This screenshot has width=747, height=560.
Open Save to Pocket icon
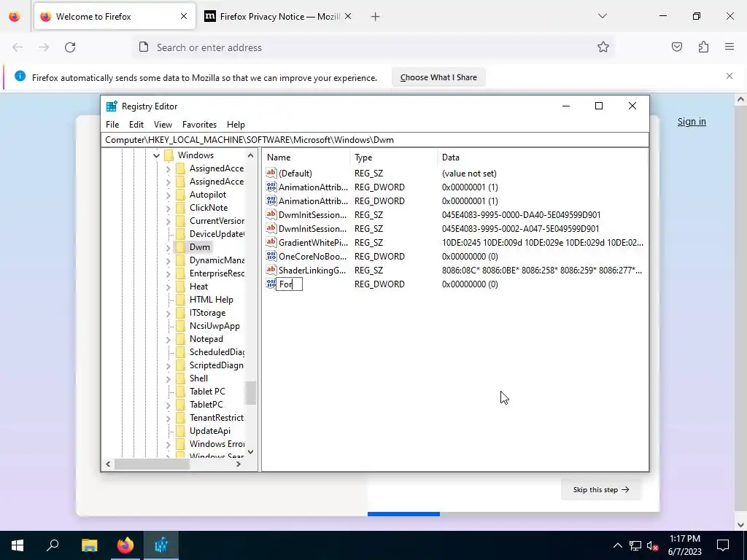coord(676,47)
